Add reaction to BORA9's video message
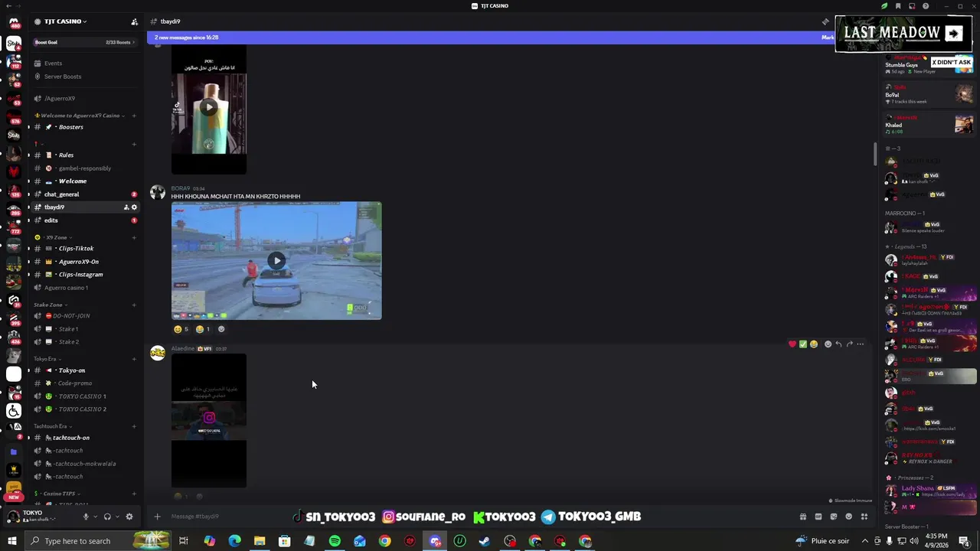 pyautogui.click(x=221, y=329)
